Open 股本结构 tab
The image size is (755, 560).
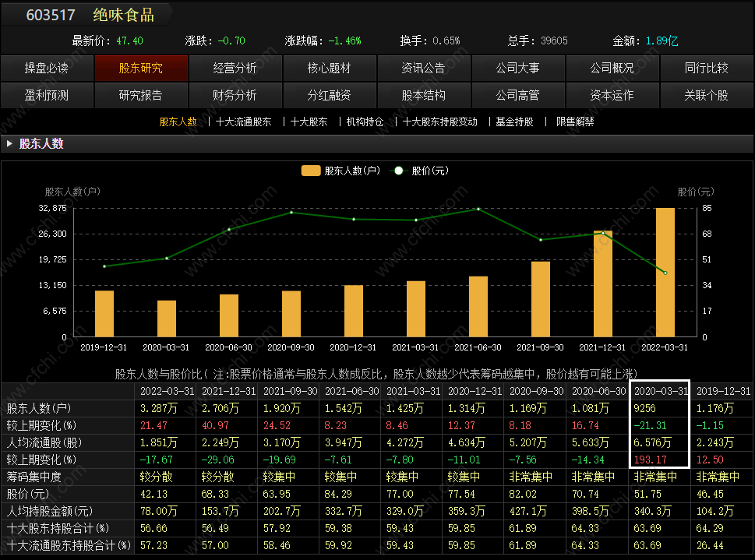pos(424,95)
